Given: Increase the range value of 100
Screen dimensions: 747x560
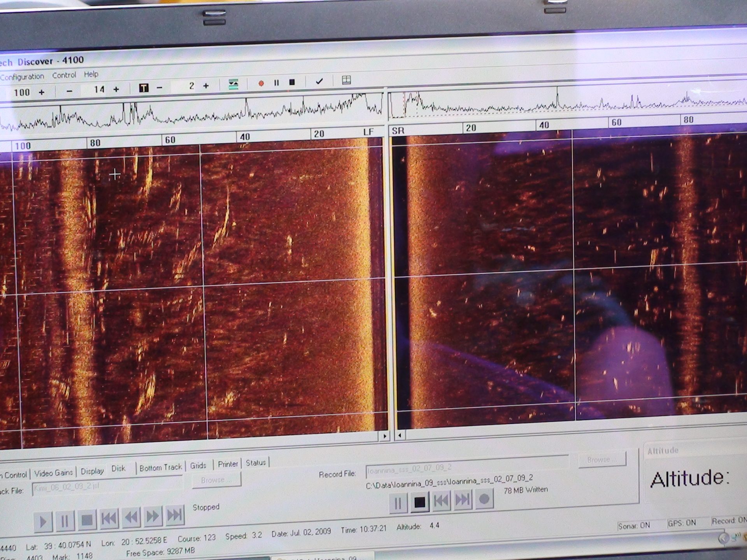Looking at the screenshot, I should [x=41, y=92].
